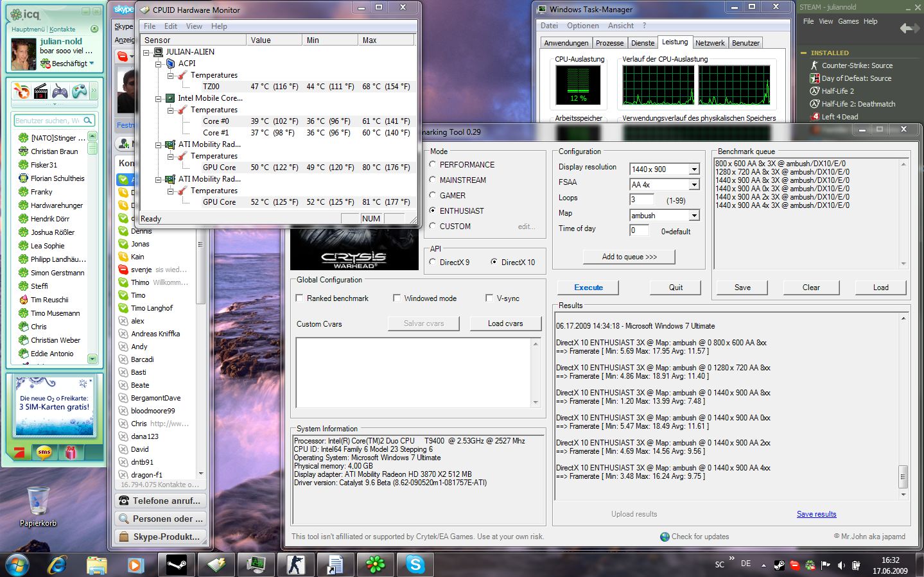The height and width of the screenshot is (577, 924).
Task: Click Add to queue button
Action: point(629,257)
